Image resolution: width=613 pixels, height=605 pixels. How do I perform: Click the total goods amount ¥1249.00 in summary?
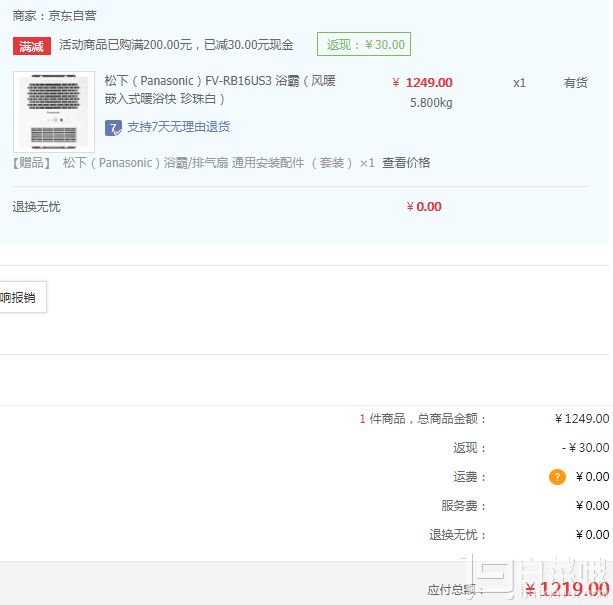[x=582, y=419]
